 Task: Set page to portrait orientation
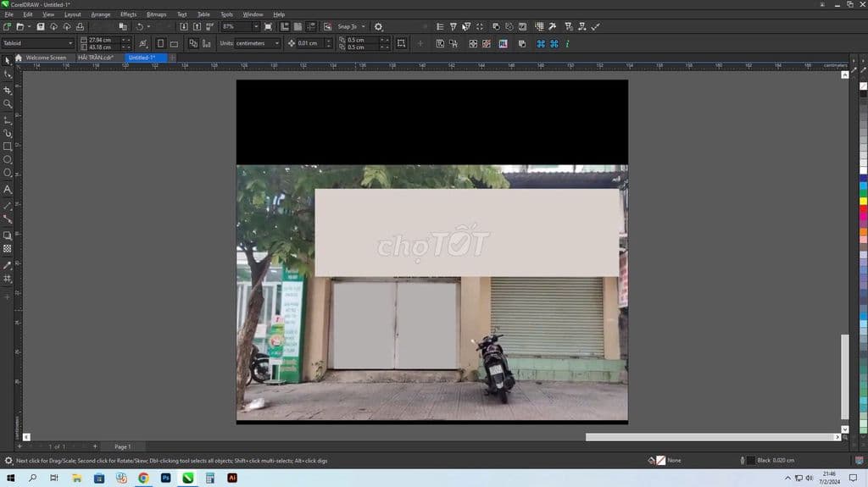click(160, 43)
